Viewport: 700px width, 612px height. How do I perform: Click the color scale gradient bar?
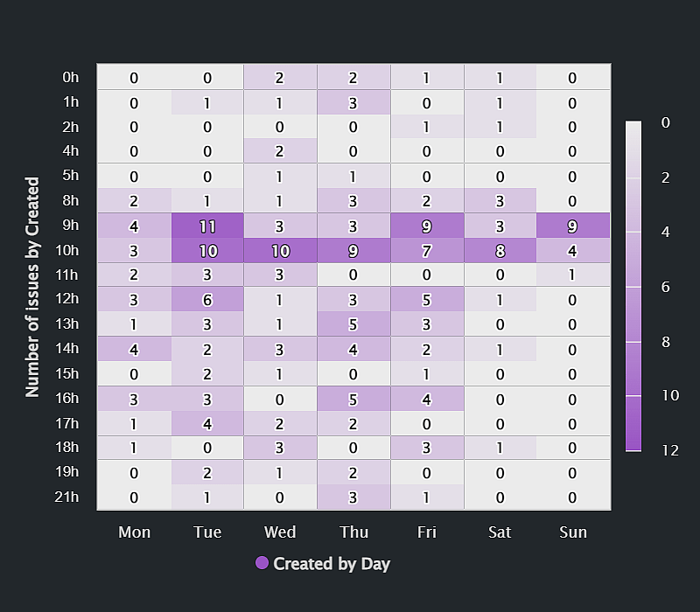tap(633, 286)
